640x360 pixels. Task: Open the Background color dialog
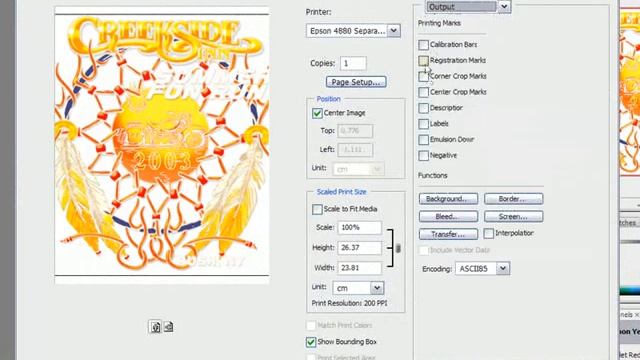pyautogui.click(x=448, y=199)
